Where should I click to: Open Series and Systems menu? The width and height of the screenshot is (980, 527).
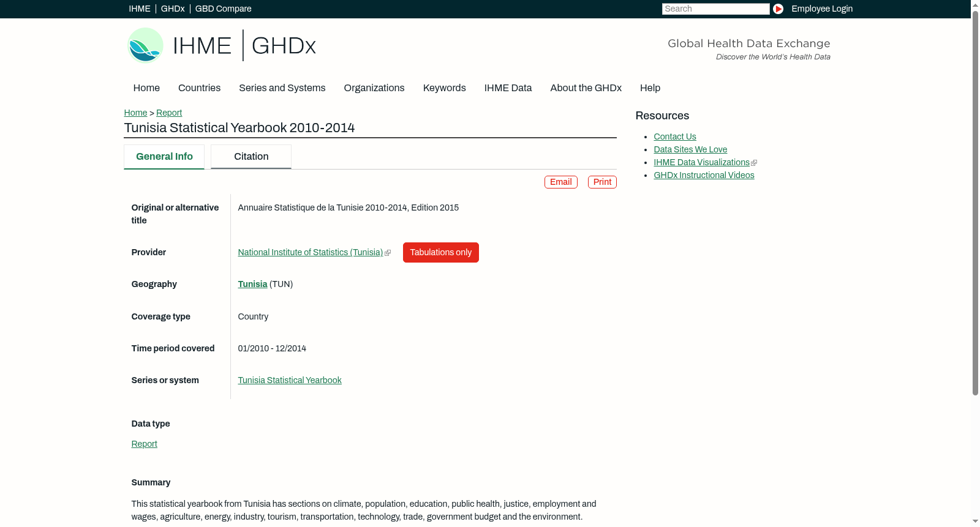coord(282,88)
